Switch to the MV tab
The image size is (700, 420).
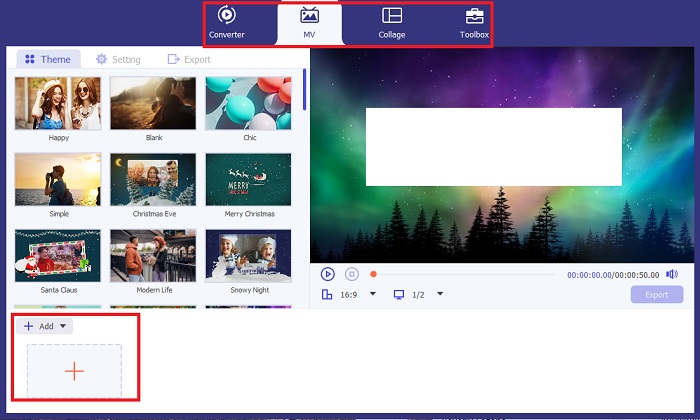click(x=309, y=23)
